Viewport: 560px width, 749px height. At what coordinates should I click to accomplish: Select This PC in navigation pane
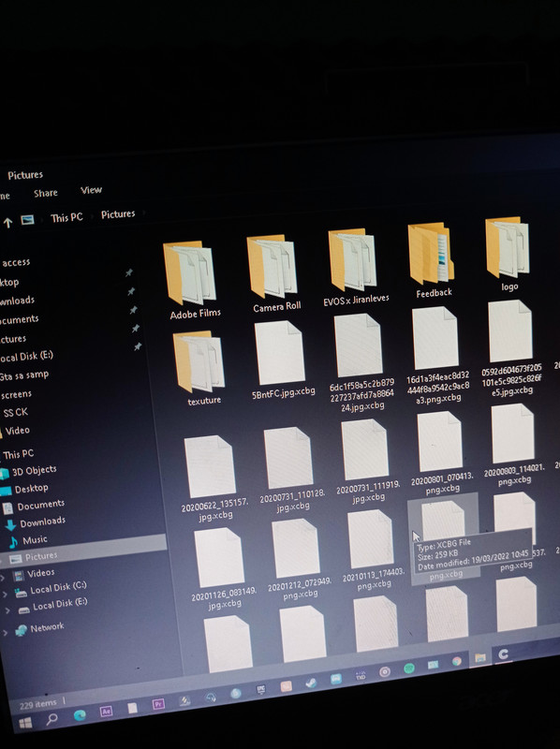point(18,454)
